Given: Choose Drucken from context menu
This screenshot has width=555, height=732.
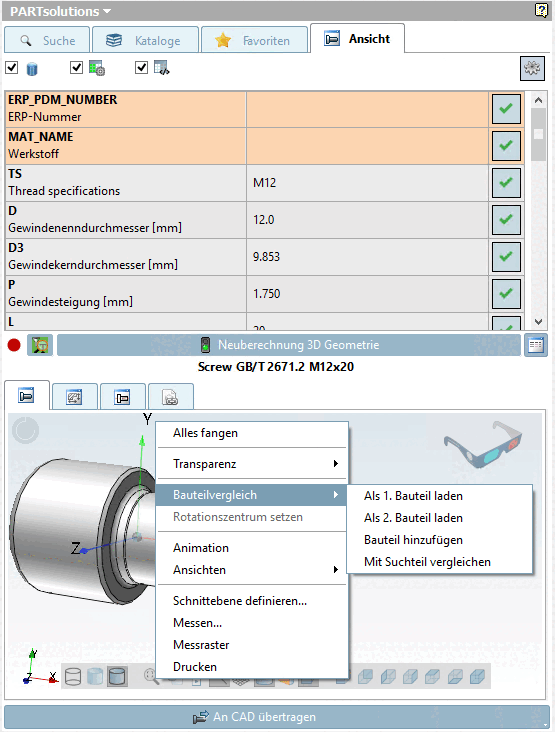Looking at the screenshot, I should 253,667.
